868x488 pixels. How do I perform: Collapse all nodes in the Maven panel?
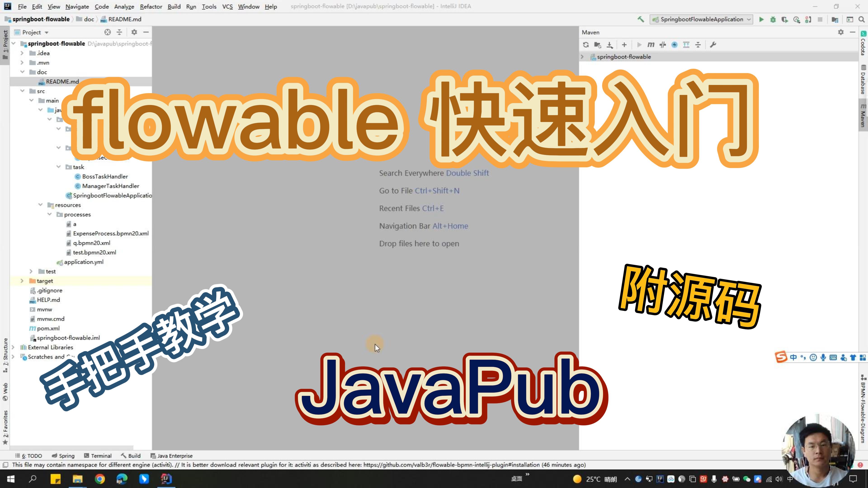[698, 45]
